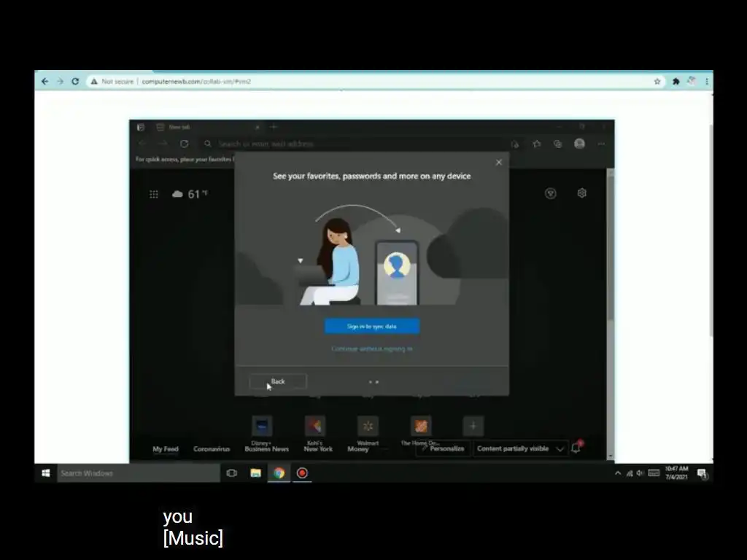Open The Home Depot quick link tile
This screenshot has height=560, width=747.
pyautogui.click(x=421, y=426)
